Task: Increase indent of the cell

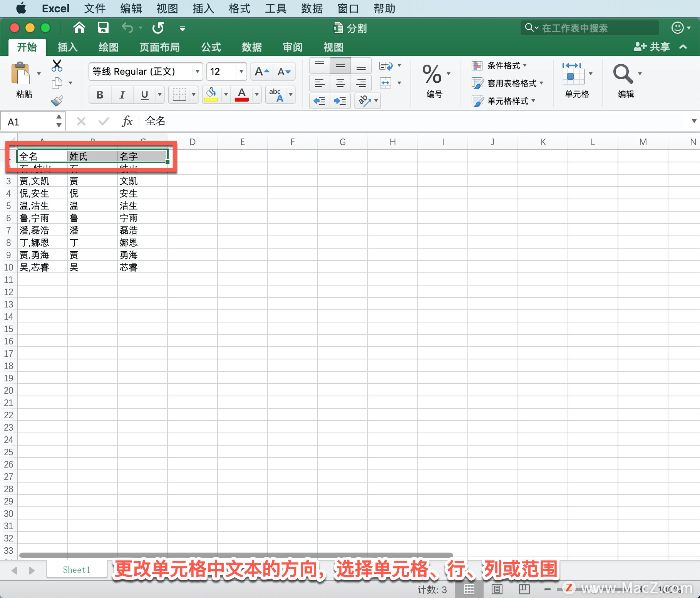Action: (x=340, y=101)
